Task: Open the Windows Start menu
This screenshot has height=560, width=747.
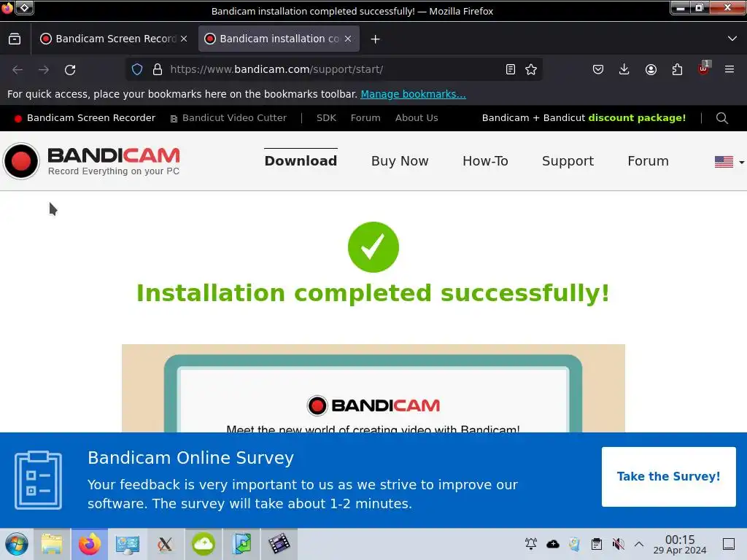Action: (17, 544)
